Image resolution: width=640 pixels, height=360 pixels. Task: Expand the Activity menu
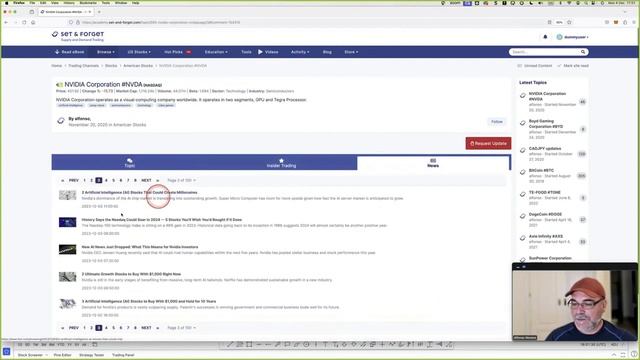[300, 52]
